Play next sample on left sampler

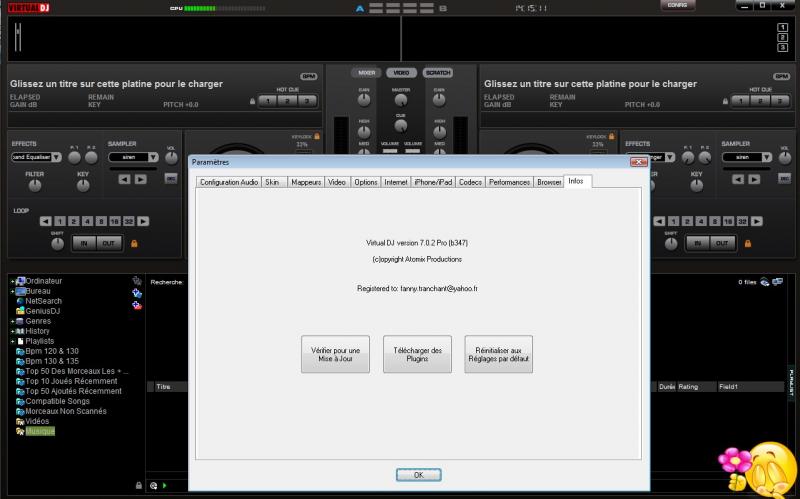(140, 179)
